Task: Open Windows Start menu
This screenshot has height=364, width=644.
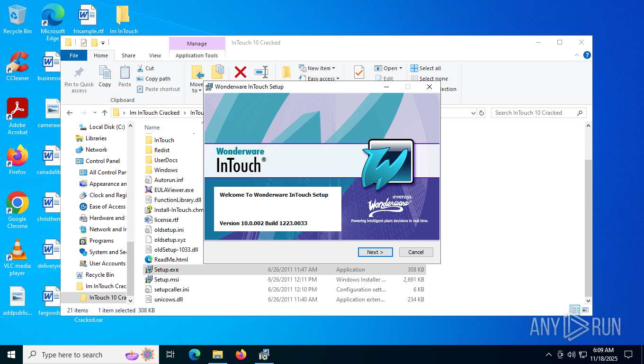Action: pos(11,355)
